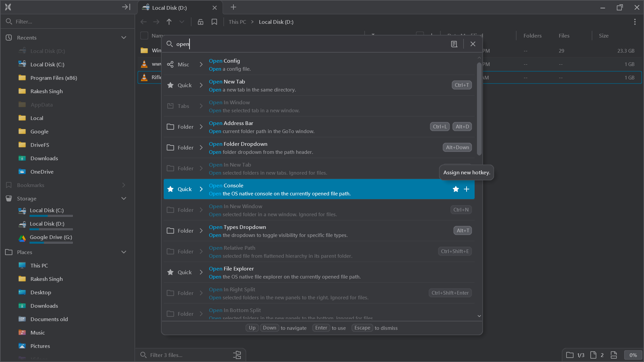Collapse the Storage section
Viewport: 644px width, 362px height.
coord(124,198)
